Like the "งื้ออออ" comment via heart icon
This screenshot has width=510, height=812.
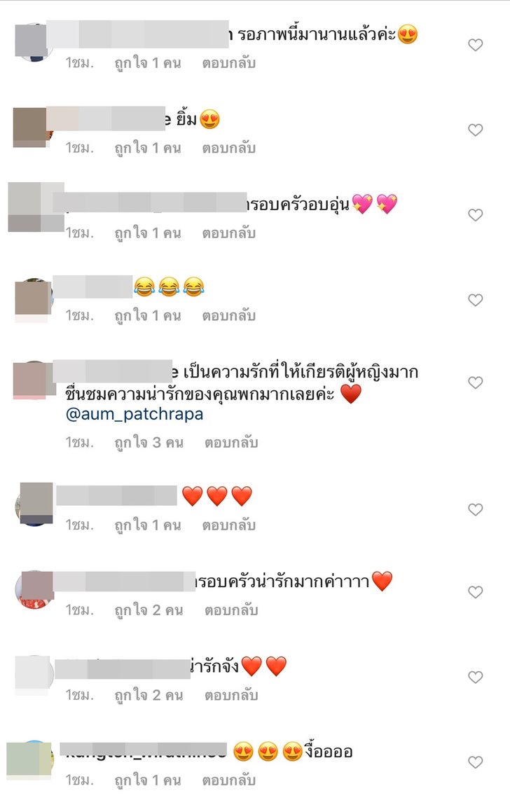pyautogui.click(x=475, y=762)
